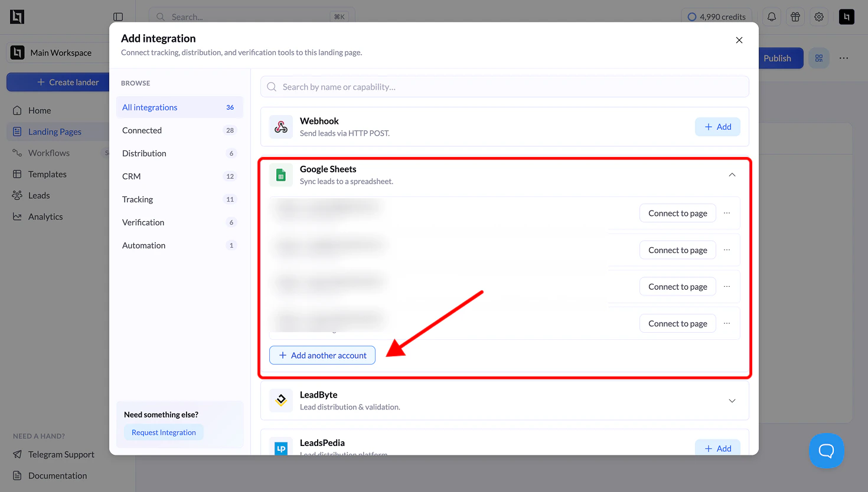Image resolution: width=868 pixels, height=492 pixels.
Task: Select the Connected category
Action: [x=180, y=130]
